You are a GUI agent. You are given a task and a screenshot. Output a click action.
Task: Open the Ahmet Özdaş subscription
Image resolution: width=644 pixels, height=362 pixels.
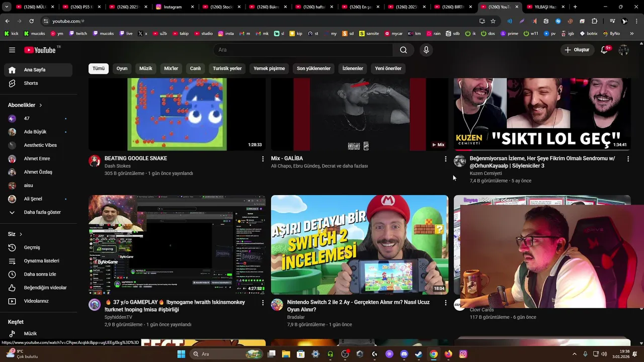(38, 172)
